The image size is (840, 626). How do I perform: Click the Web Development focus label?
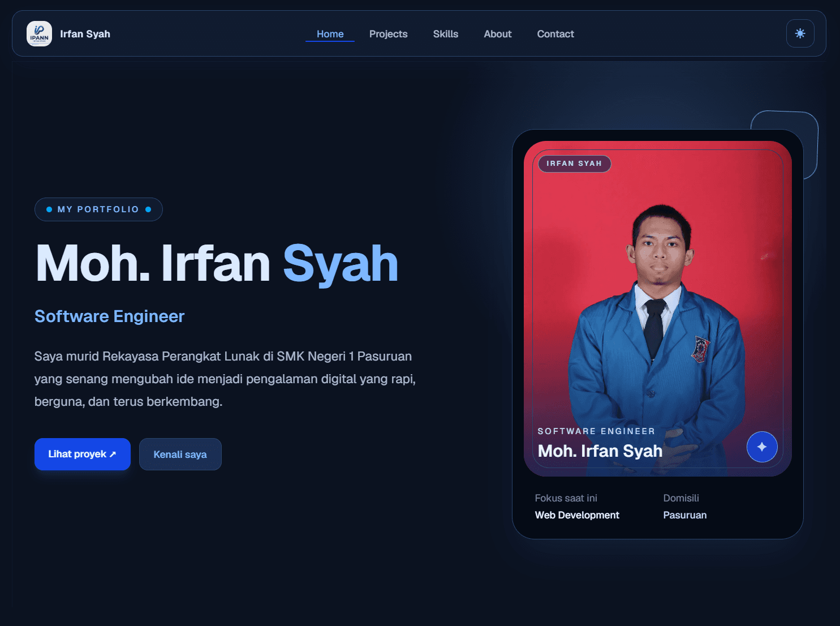coord(577,515)
